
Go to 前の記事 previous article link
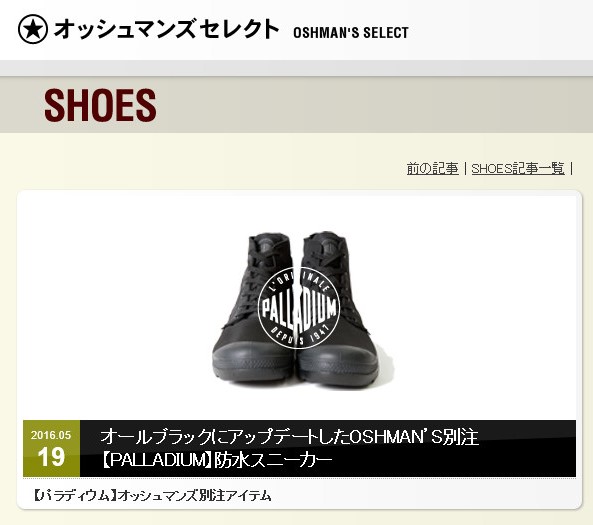pyautogui.click(x=432, y=168)
